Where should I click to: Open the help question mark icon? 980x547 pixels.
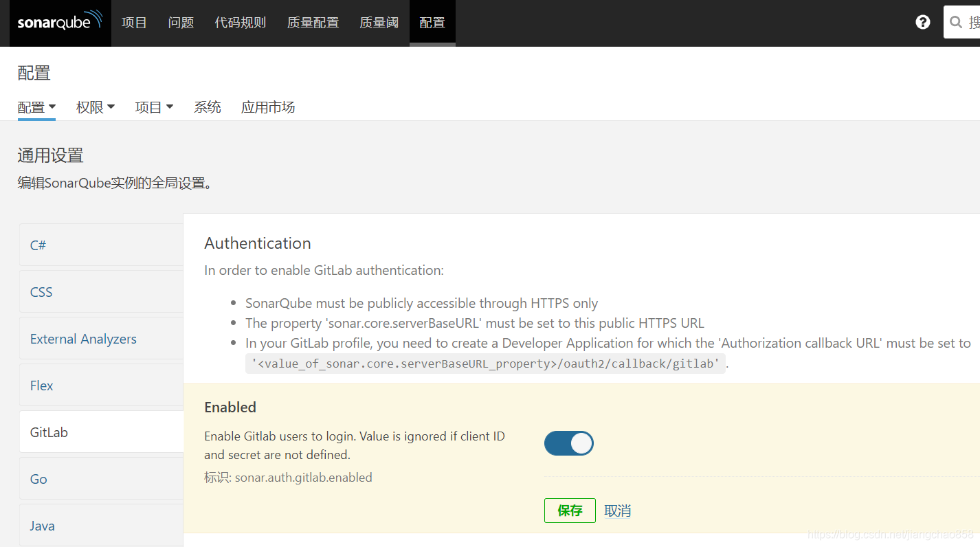(x=923, y=22)
